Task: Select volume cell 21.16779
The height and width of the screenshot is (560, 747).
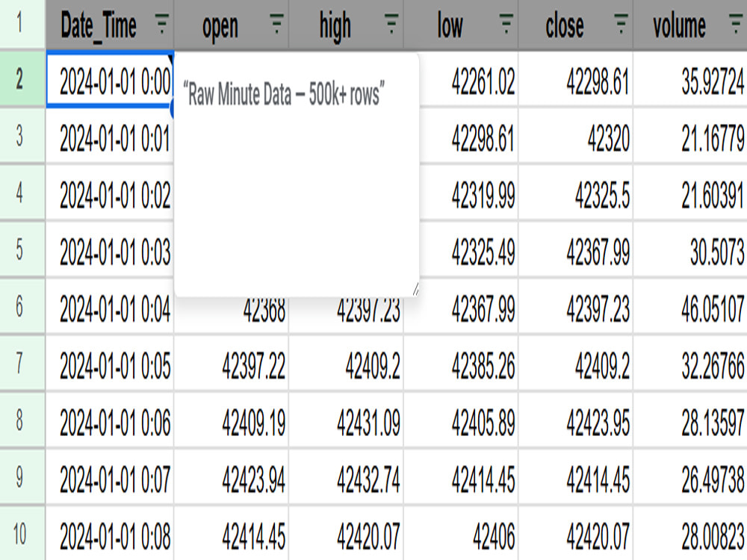Action: 690,136
